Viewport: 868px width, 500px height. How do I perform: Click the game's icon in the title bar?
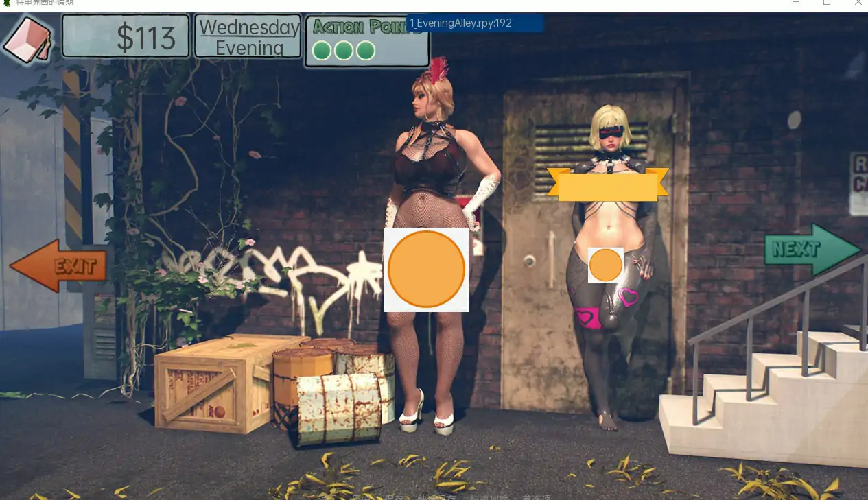[x=7, y=3]
